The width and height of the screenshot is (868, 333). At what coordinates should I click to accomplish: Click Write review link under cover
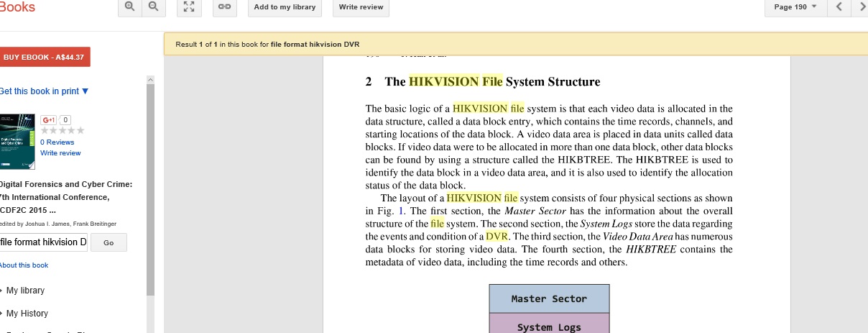(60, 153)
